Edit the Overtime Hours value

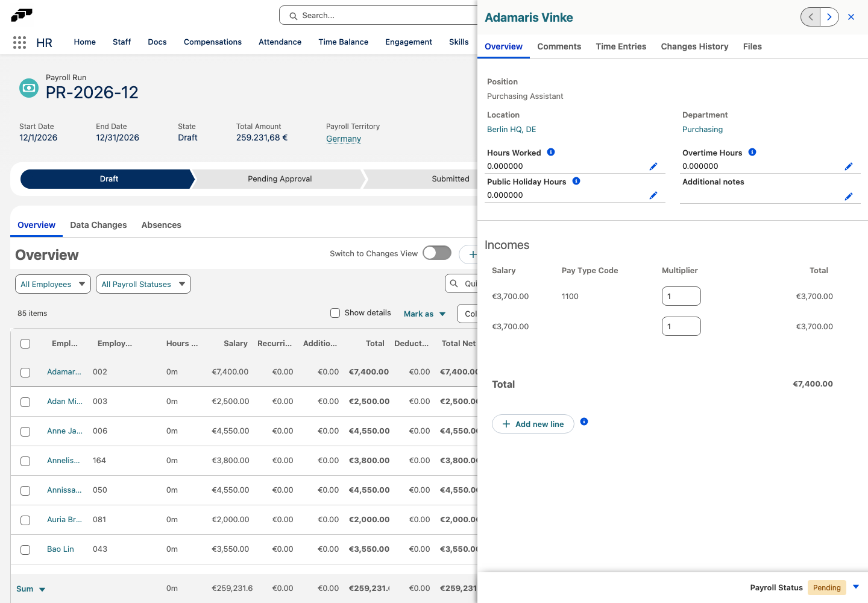pos(849,166)
